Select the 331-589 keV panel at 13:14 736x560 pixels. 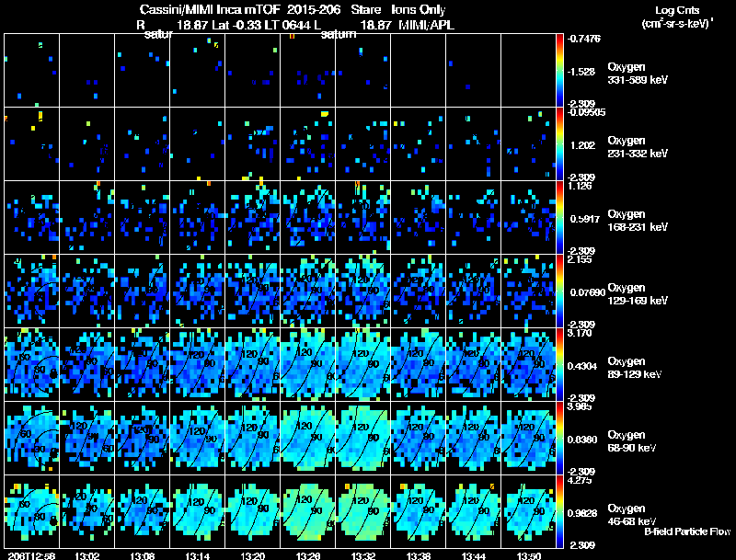point(197,70)
